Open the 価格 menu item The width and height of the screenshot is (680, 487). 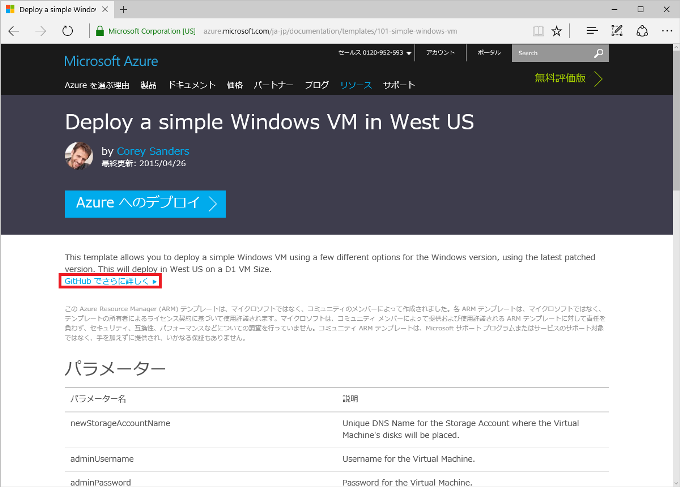point(235,85)
